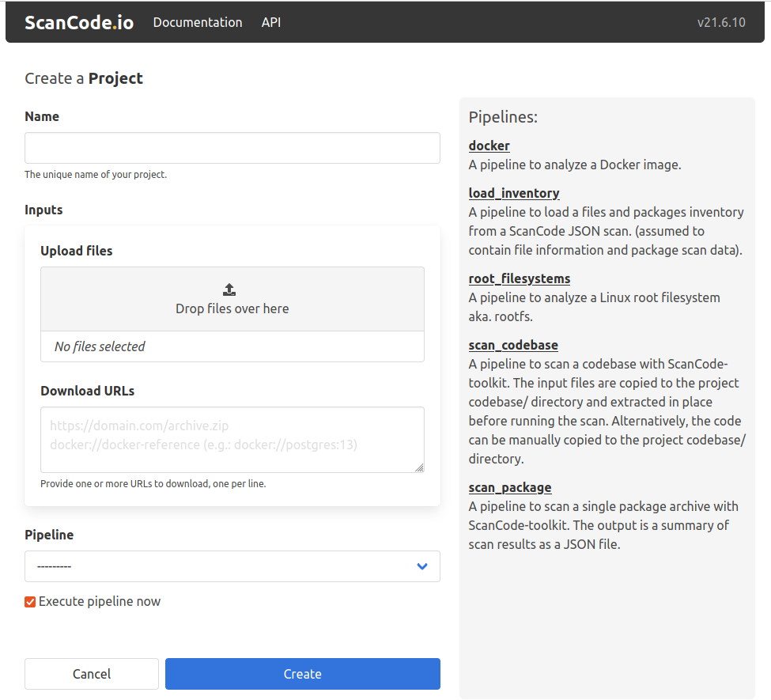Open the Pipeline dropdown
Viewport: 771px width, 700px height.
point(232,566)
